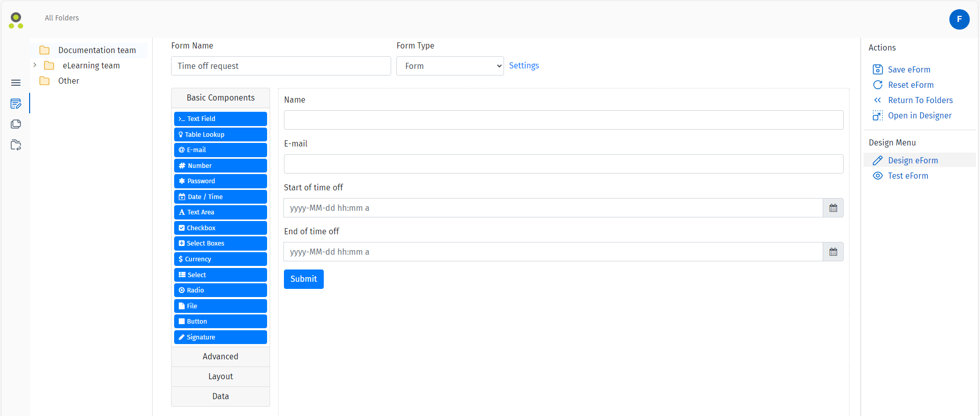Open the Form Type dropdown
This screenshot has width=980, height=416.
[450, 66]
